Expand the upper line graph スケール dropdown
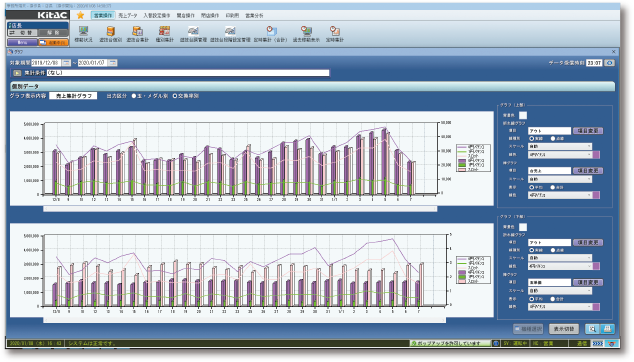This screenshot has height=362, width=634. click(x=560, y=146)
